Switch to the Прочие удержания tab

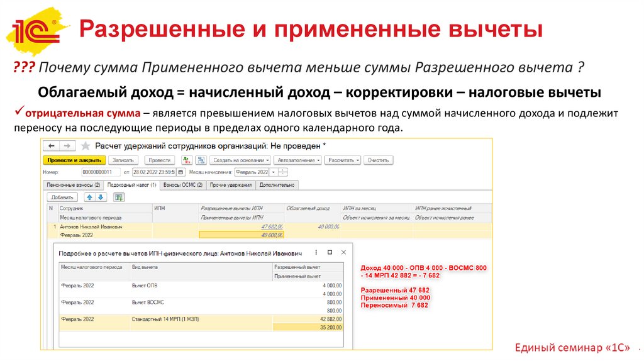[x=231, y=185]
